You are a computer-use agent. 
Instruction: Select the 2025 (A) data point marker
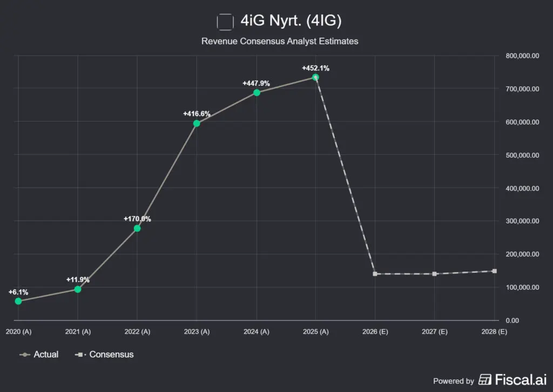[x=315, y=77]
